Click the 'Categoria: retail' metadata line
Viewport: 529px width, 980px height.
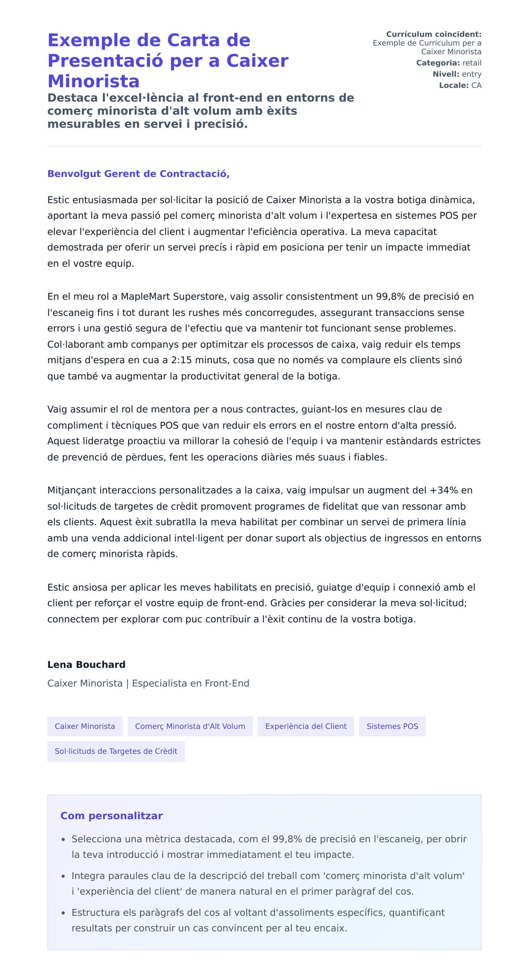tap(448, 63)
